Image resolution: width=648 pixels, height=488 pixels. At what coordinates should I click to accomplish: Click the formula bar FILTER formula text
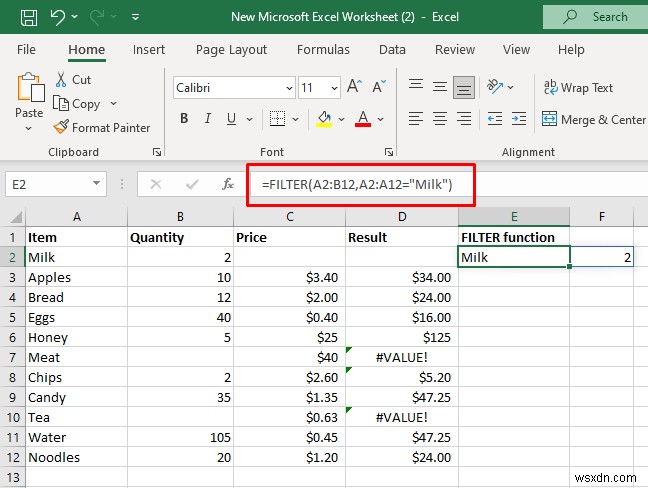pyautogui.click(x=357, y=184)
